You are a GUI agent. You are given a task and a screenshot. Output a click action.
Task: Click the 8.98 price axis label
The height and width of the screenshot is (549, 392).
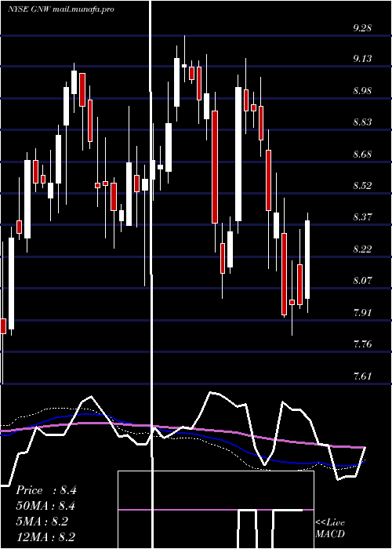coord(362,91)
